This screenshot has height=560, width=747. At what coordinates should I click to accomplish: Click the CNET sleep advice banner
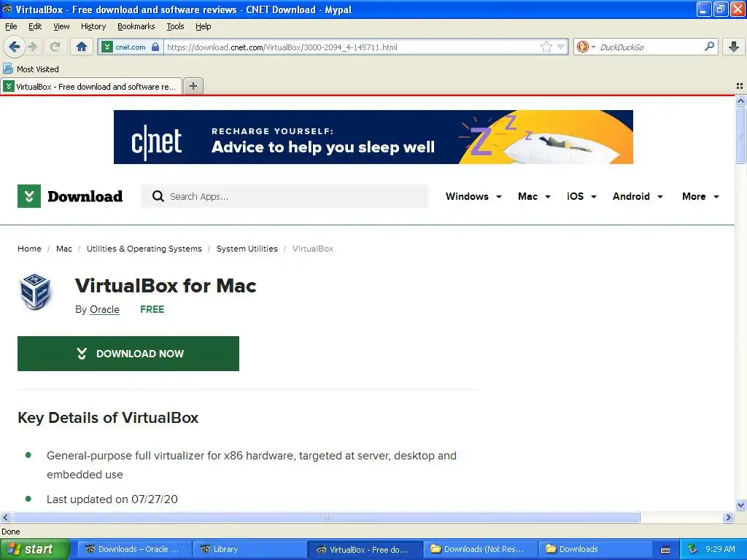pos(373,137)
